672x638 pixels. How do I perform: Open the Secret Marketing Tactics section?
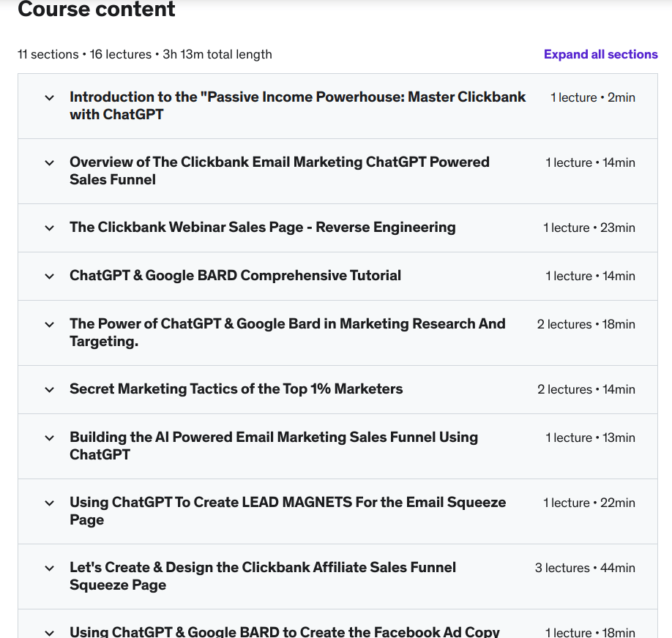pyautogui.click(x=49, y=389)
